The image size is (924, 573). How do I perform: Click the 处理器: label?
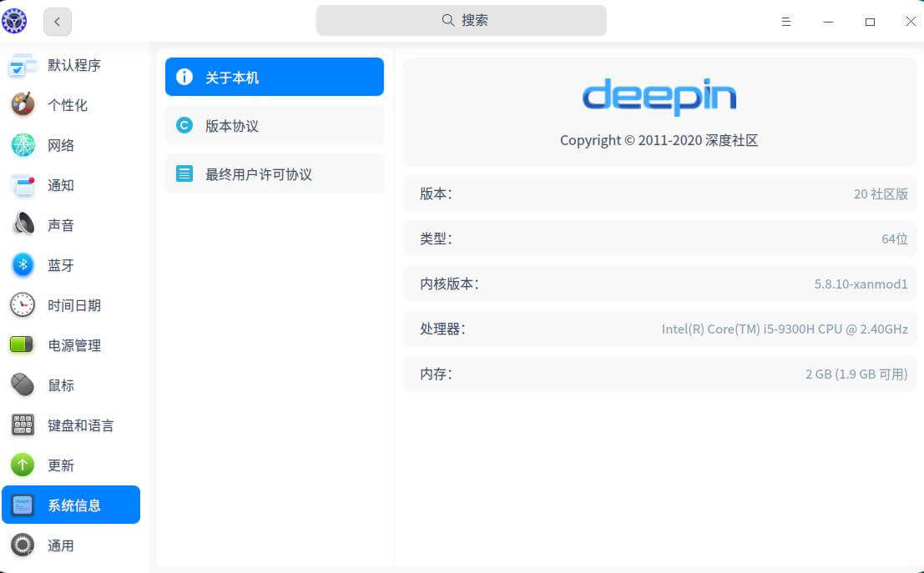442,329
